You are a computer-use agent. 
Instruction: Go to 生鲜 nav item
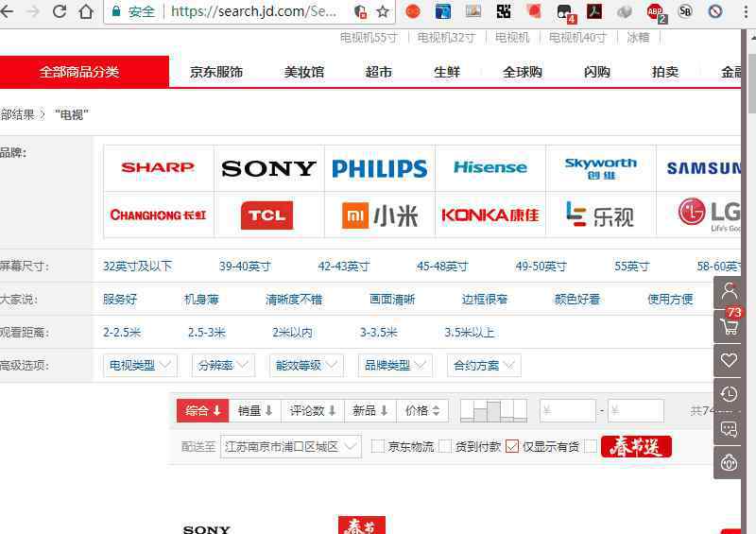pos(447,73)
